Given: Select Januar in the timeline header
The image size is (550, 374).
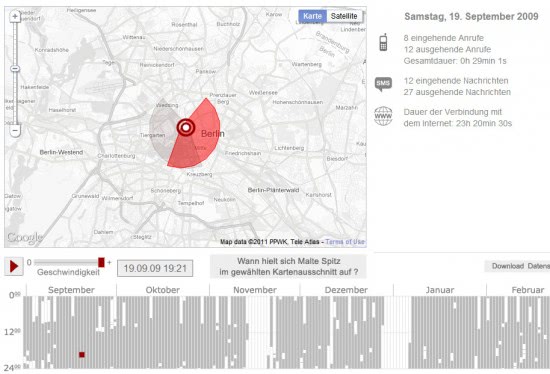Looking at the screenshot, I should pyautogui.click(x=440, y=290).
